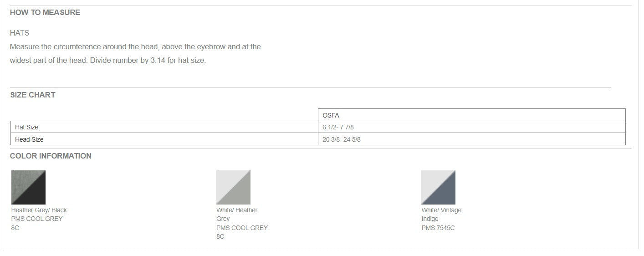Click the White/ Vintage Indigo label text

pos(441,214)
